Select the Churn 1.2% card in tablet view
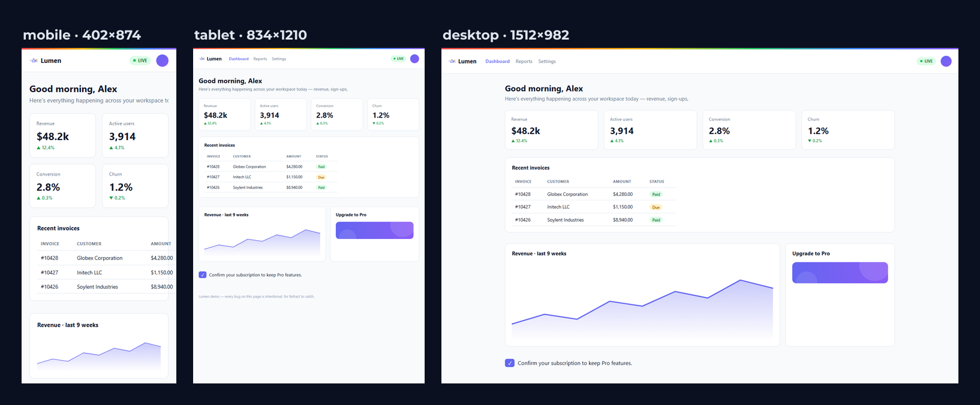980x405 pixels. point(393,114)
